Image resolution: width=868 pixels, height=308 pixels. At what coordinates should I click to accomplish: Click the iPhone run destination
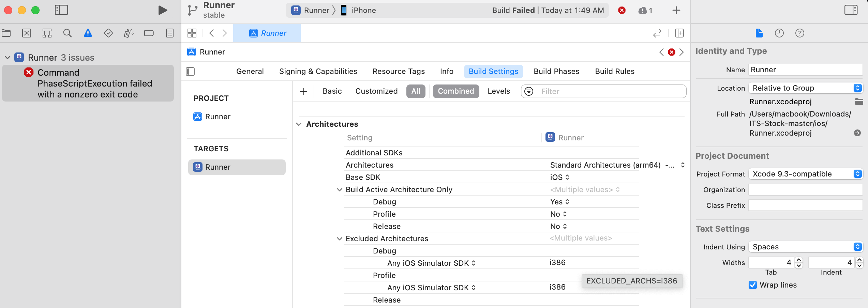tap(358, 10)
